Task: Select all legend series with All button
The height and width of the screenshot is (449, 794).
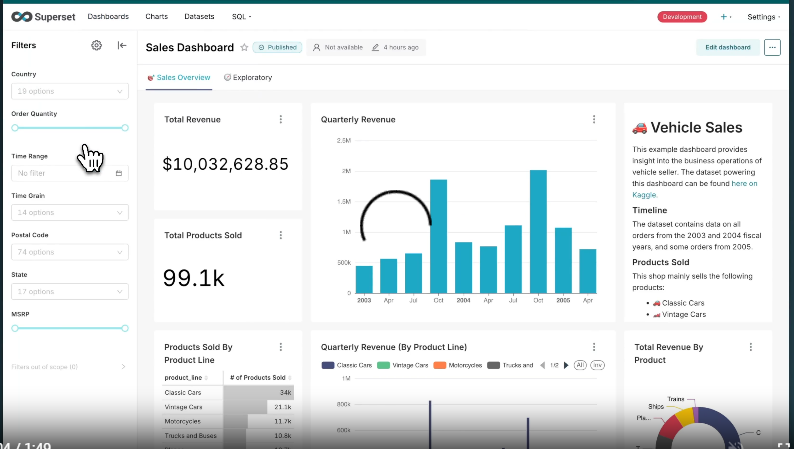Action: 580,365
